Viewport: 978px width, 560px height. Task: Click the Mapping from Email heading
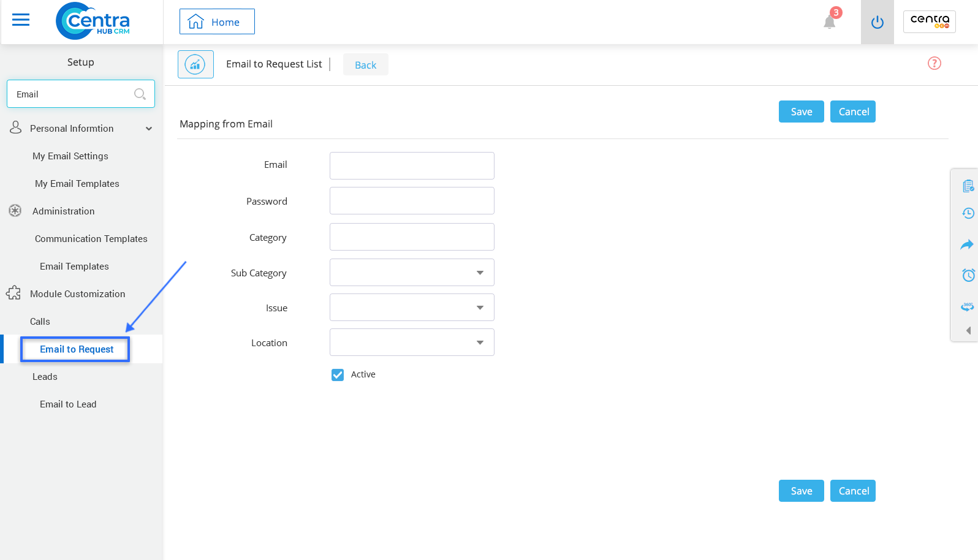(226, 124)
